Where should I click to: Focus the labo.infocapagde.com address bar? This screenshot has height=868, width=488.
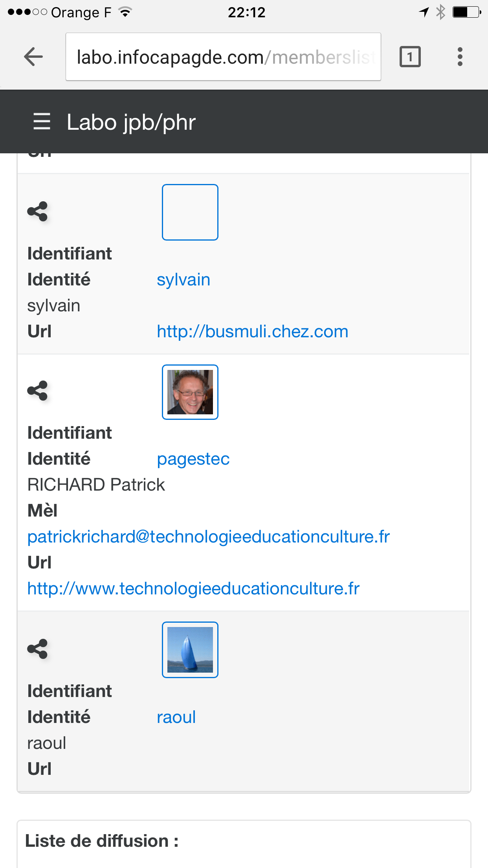(x=223, y=57)
